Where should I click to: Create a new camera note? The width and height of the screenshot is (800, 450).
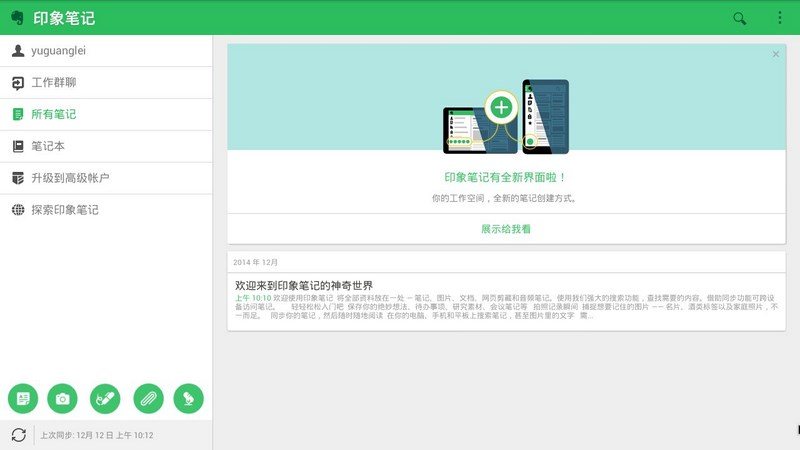coord(62,398)
